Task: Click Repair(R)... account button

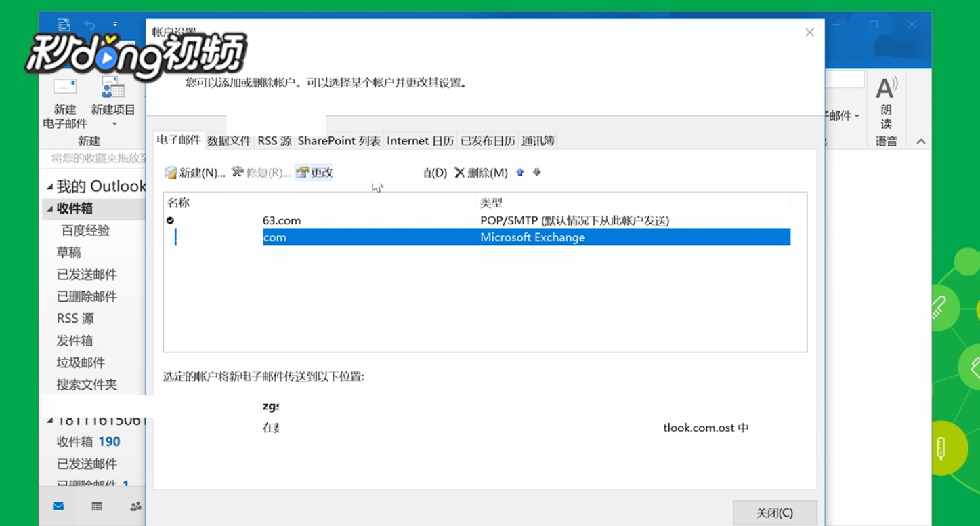Action: point(261,173)
